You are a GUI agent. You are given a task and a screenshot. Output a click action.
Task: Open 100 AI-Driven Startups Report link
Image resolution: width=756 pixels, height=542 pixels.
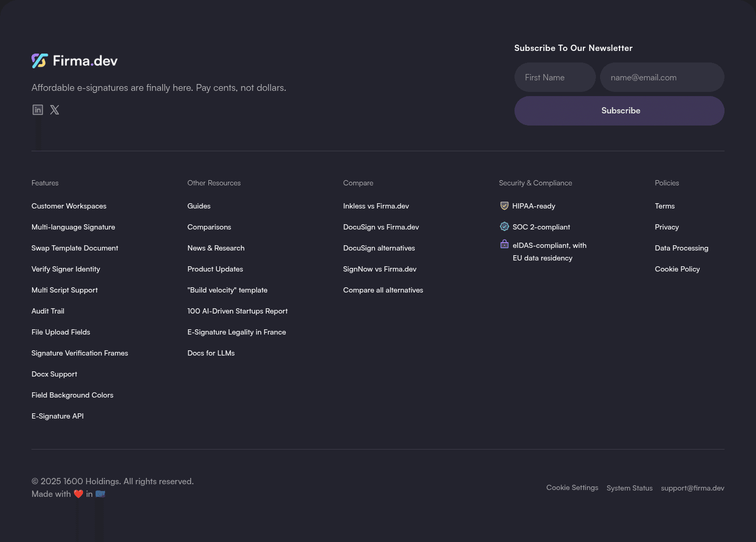coord(237,311)
